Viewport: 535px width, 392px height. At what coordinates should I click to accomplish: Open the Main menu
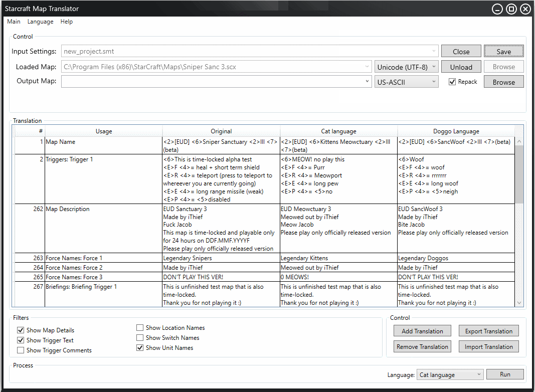coord(13,22)
